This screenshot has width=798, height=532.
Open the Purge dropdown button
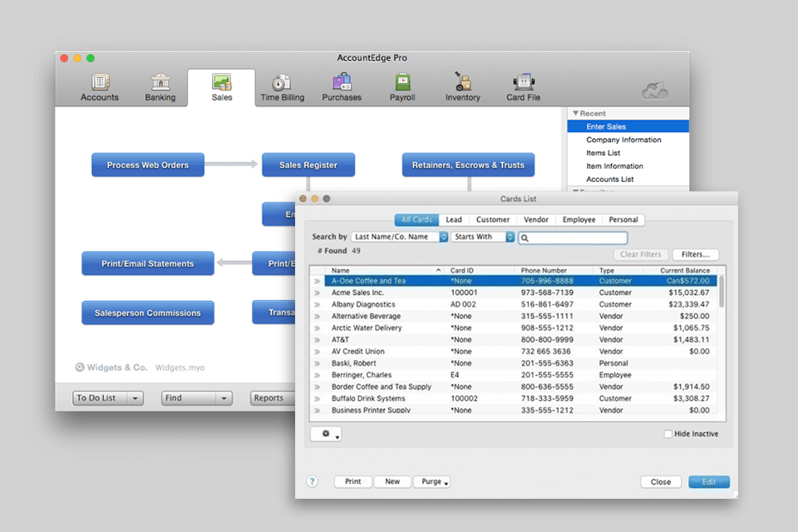click(431, 481)
